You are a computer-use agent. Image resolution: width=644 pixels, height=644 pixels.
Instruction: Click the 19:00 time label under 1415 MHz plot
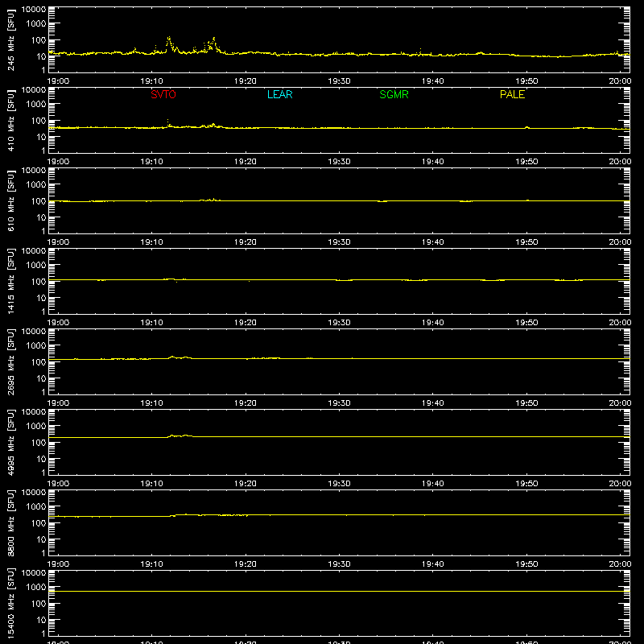point(58,323)
